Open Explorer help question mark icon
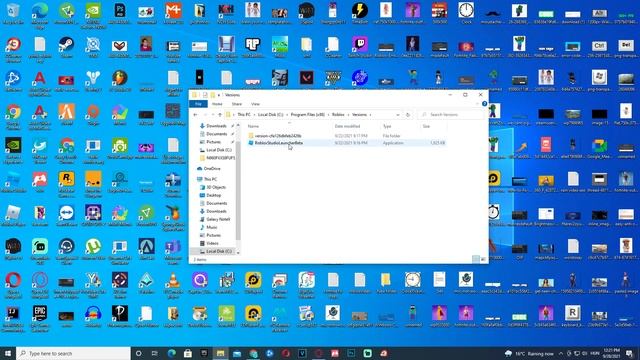Image resolution: width=640 pixels, height=360 pixels. click(x=484, y=104)
